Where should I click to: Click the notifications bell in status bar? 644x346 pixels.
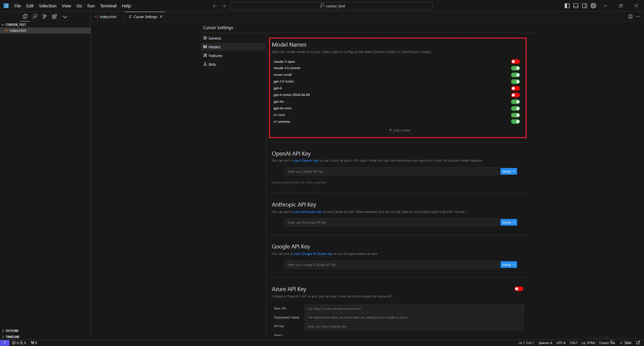638,343
